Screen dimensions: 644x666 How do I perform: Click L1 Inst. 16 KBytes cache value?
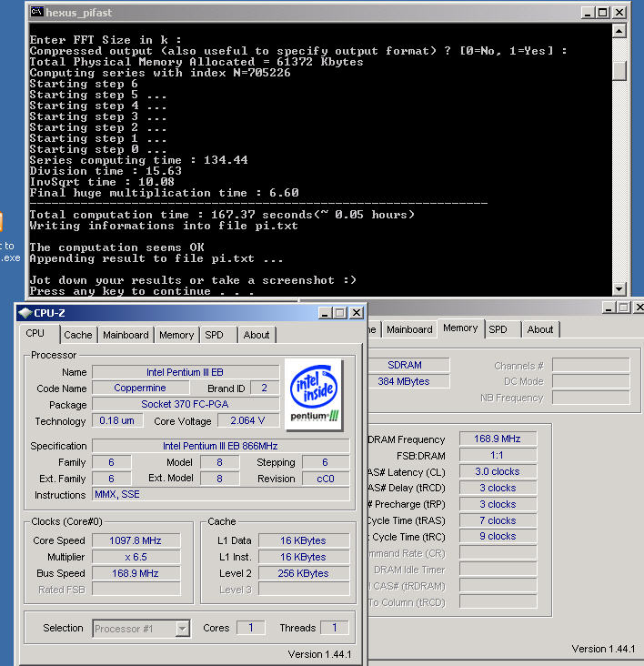(304, 557)
